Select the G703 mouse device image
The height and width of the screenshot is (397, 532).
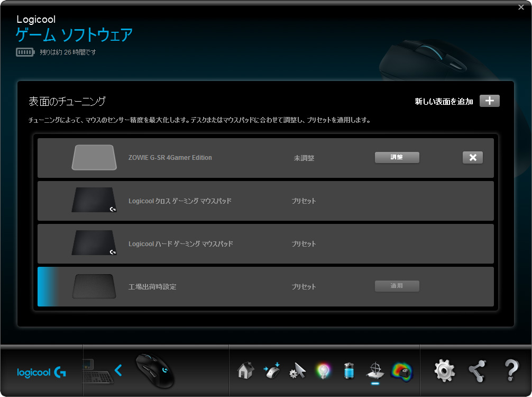tap(155, 371)
